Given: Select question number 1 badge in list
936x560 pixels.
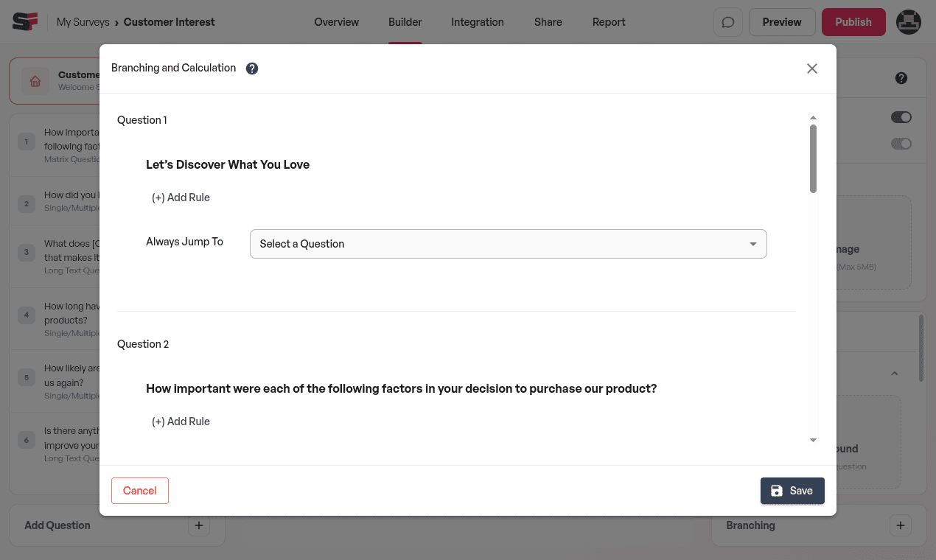Looking at the screenshot, I should (x=27, y=141).
